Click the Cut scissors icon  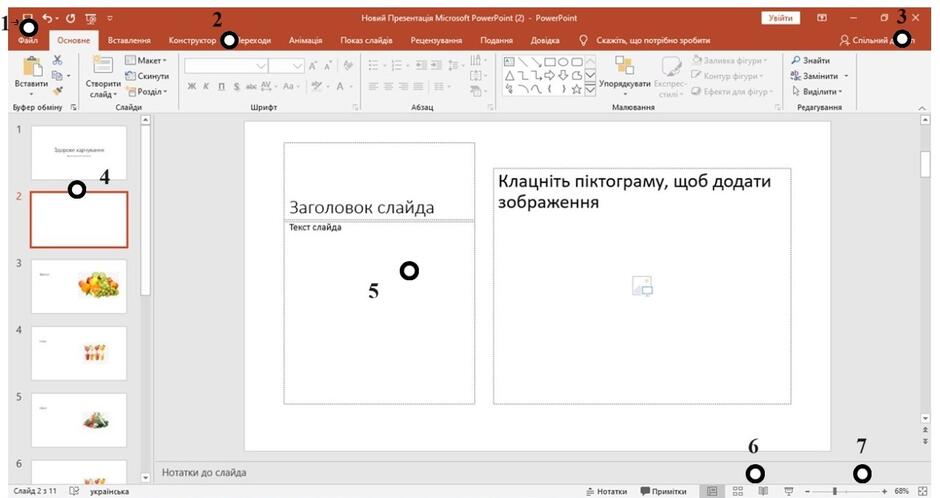pyautogui.click(x=58, y=60)
